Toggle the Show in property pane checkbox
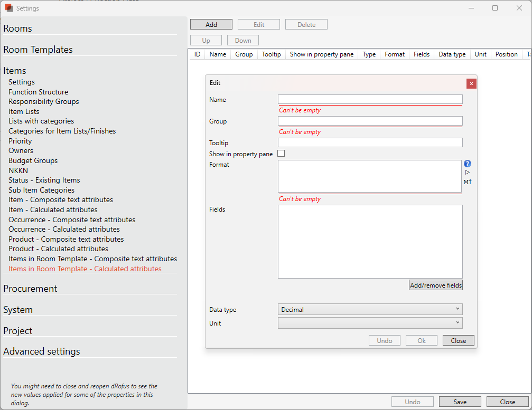Viewport: 532px width, 410px height. click(x=281, y=154)
